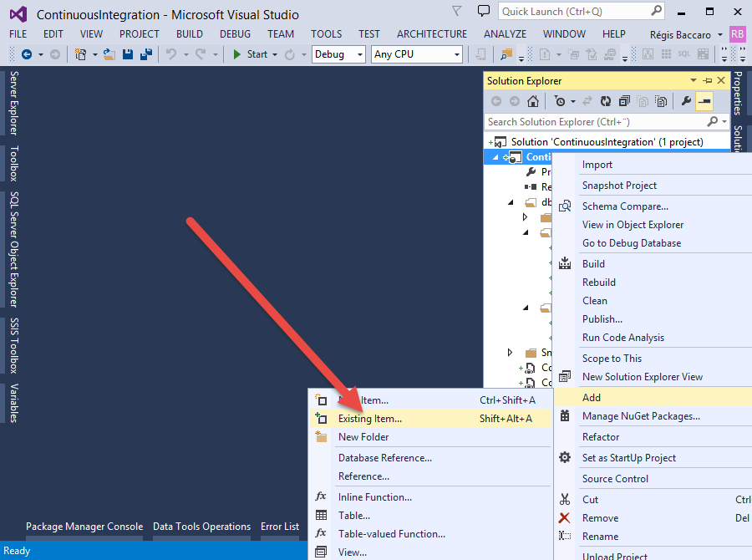This screenshot has width=752, height=560.
Task: Choose Inline Function... in Add submenu
Action: tap(429, 497)
